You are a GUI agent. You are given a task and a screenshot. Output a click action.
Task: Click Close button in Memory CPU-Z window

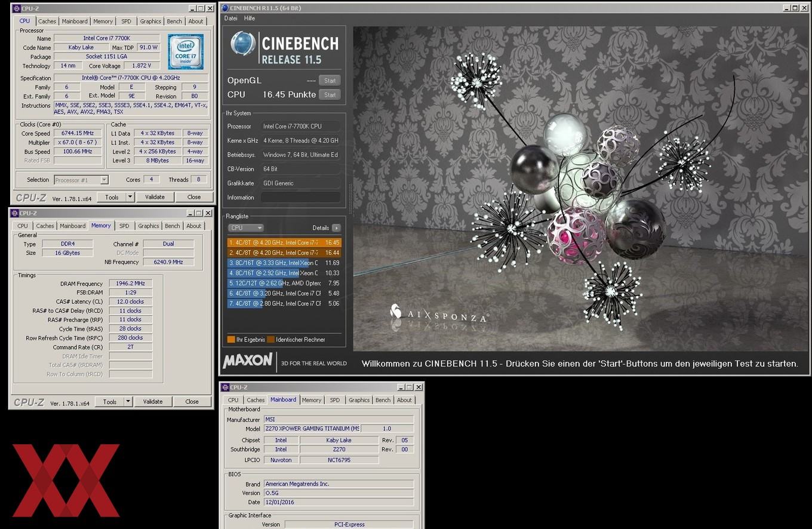click(x=192, y=402)
